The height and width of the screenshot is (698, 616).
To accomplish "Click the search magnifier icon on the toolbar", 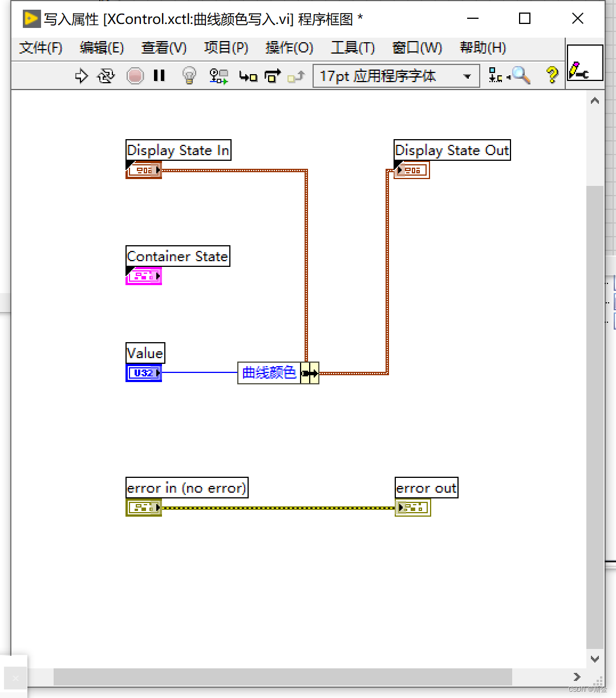I will (520, 75).
